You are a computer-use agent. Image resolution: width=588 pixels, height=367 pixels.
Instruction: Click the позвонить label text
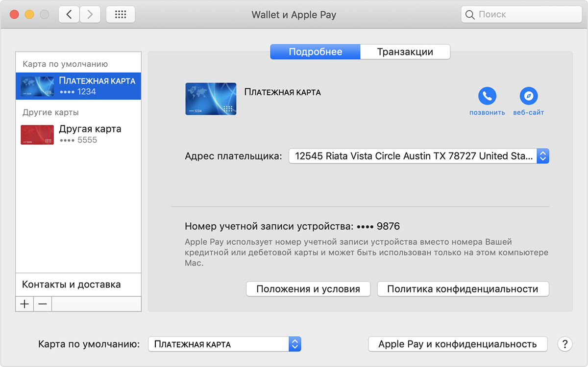coord(487,112)
